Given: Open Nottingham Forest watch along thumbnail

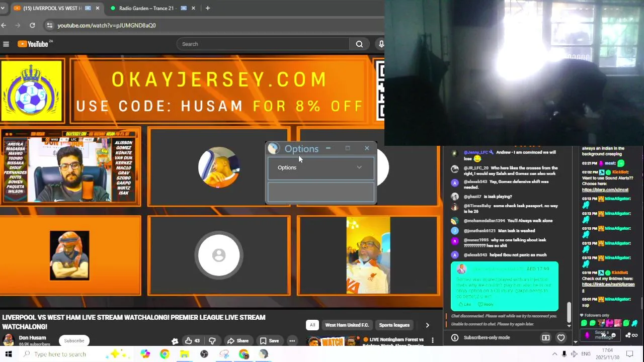Looking at the screenshot, I should 332,341.
